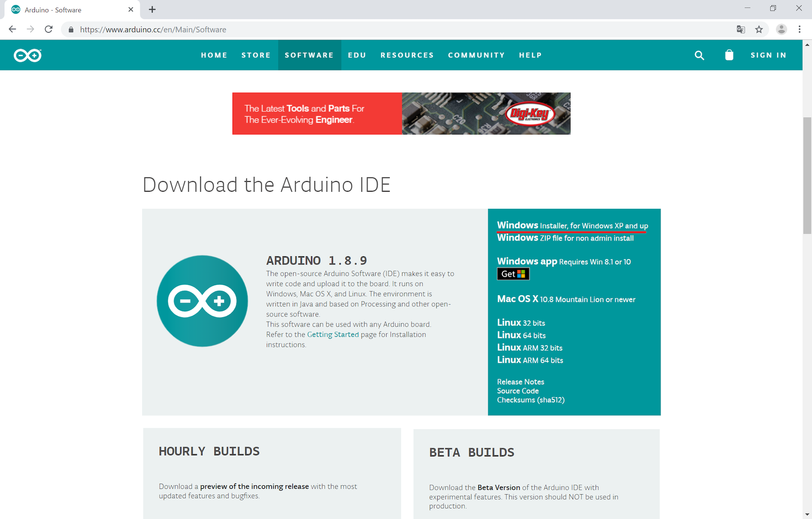Bookmark this page using the star icon
The height and width of the screenshot is (519, 812).
point(759,29)
